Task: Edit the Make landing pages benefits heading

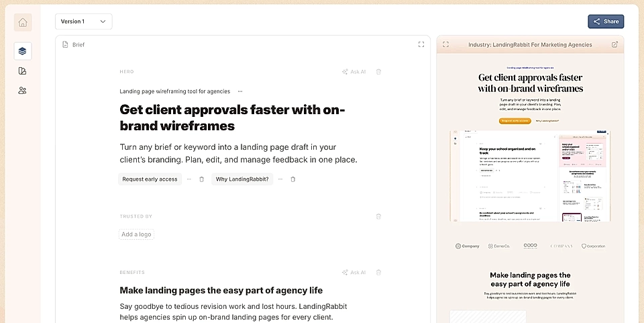Action: pos(221,290)
